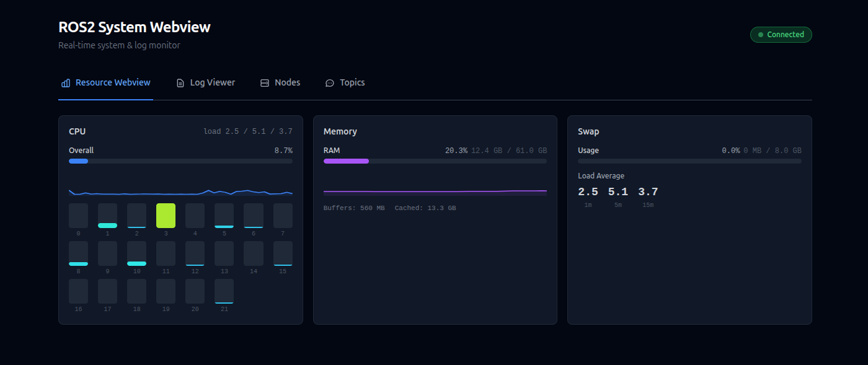Switch to the Log Viewer tab
This screenshot has height=365, width=868.
click(206, 82)
